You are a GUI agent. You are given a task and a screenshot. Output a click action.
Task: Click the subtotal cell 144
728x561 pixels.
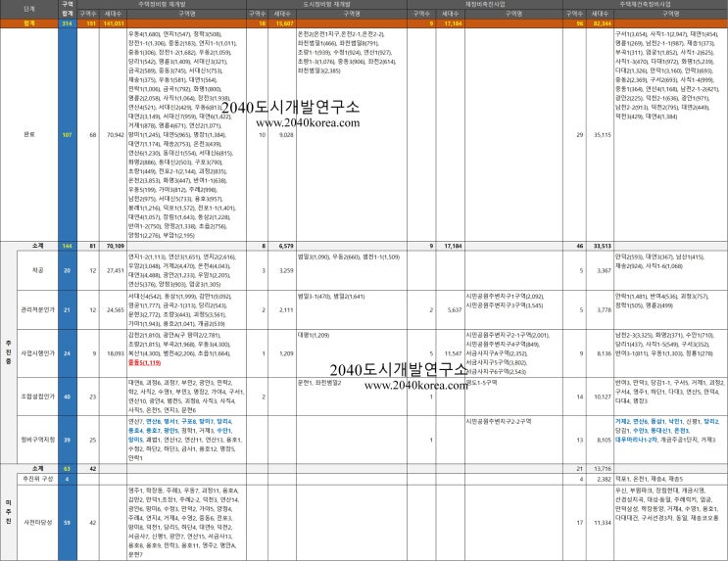[x=68, y=246]
